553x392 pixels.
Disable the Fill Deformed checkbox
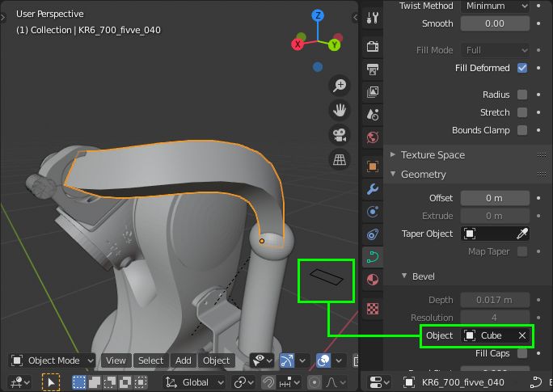pyautogui.click(x=522, y=68)
